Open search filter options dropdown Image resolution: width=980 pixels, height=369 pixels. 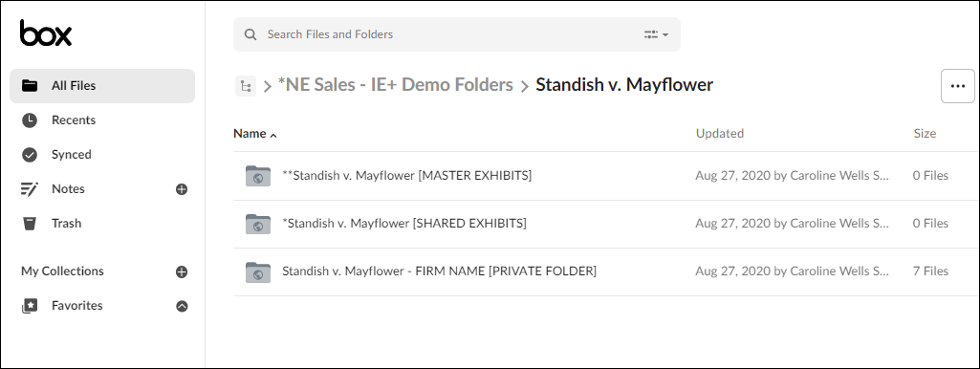pos(656,34)
